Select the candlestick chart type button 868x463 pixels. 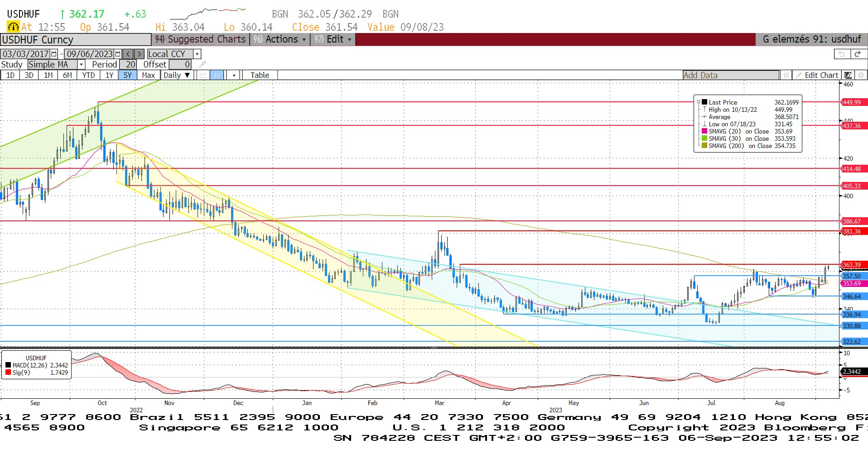pyautogui.click(x=217, y=75)
